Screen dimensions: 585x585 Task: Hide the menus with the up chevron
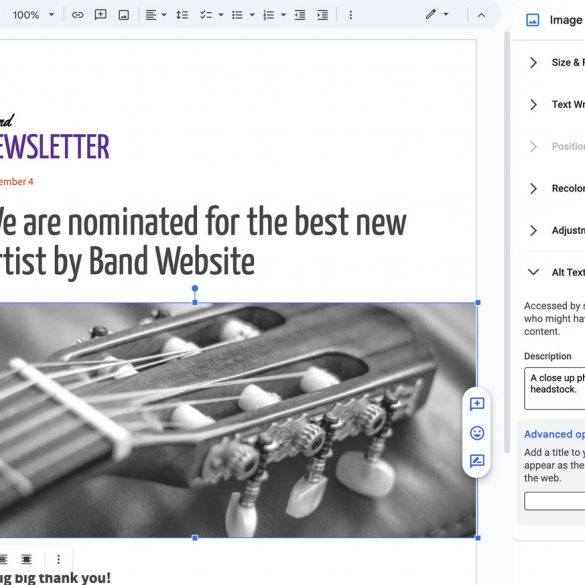[481, 15]
